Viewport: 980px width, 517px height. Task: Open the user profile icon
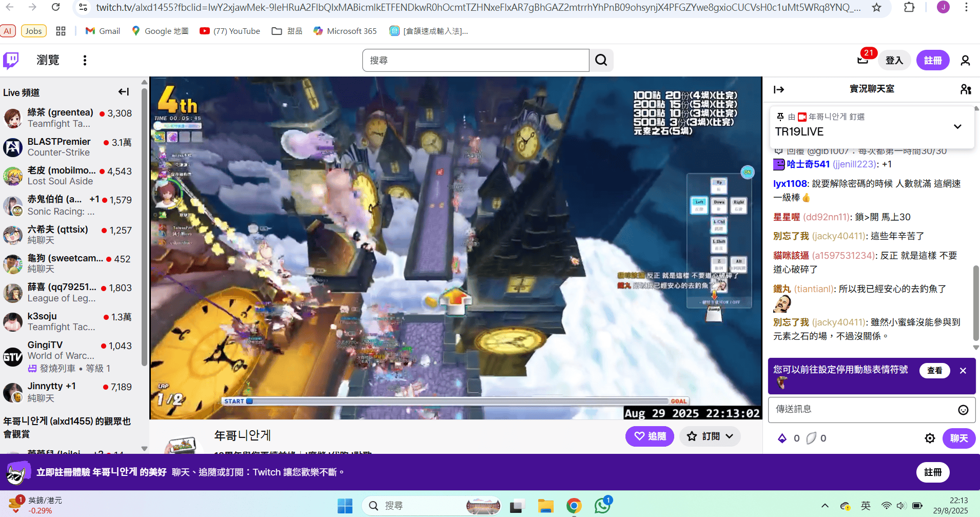[x=965, y=60]
